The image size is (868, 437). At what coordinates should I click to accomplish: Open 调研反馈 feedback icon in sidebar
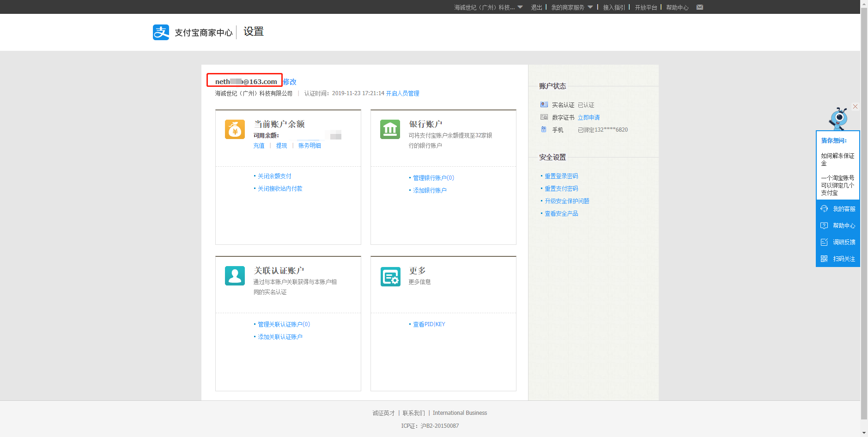click(x=824, y=242)
